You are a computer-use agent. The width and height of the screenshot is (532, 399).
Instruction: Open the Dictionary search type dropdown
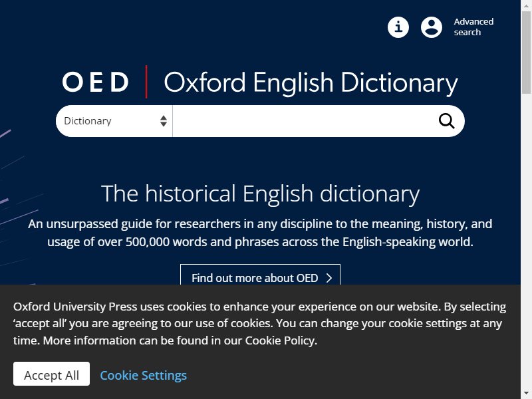(x=114, y=121)
